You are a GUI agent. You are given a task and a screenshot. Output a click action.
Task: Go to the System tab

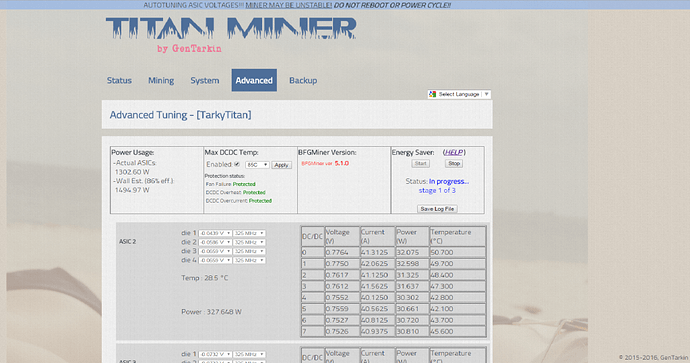point(205,81)
